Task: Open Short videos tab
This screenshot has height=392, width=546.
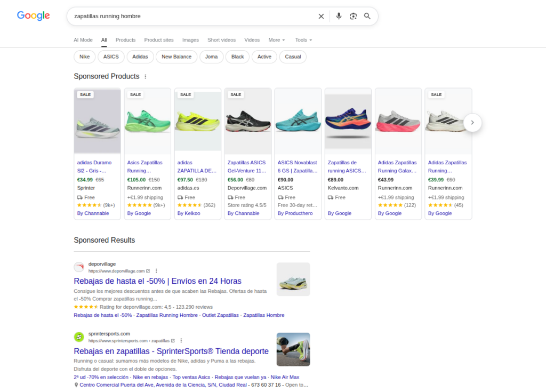Action: point(221,39)
